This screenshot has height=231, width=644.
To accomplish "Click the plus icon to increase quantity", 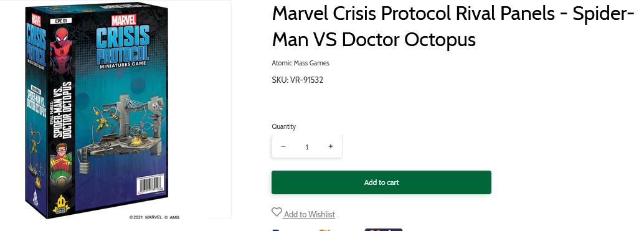I will point(331,146).
